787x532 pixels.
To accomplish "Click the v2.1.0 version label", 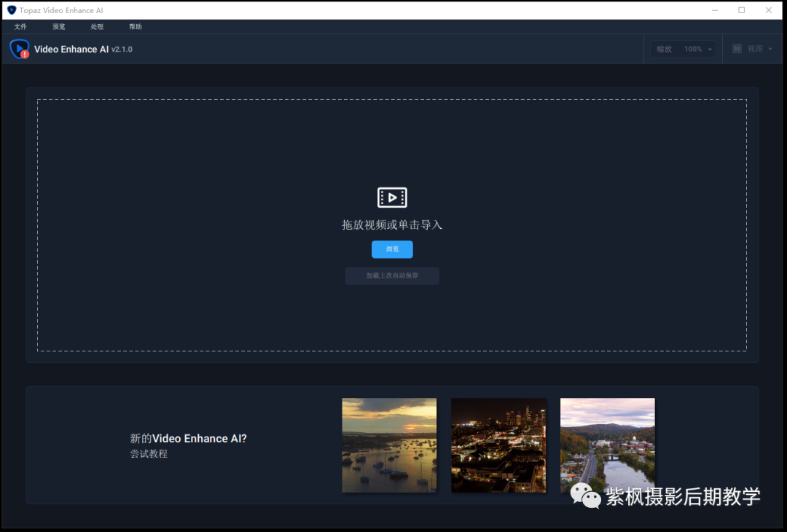I will point(122,49).
